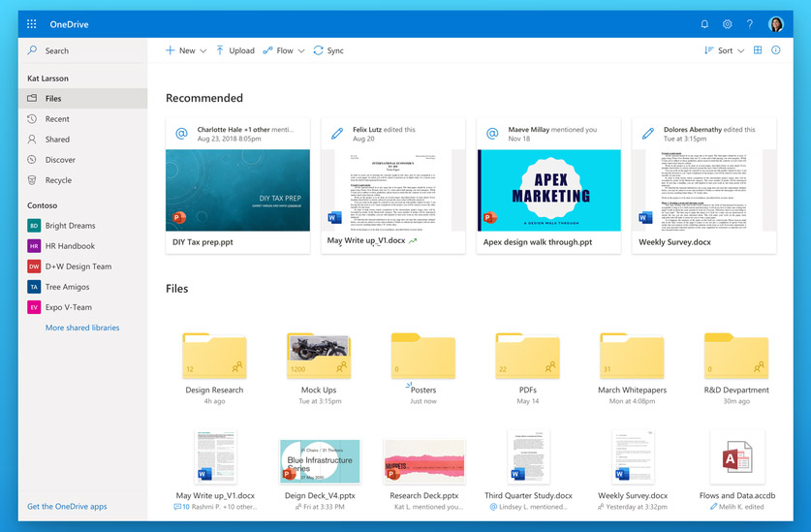Open the help question mark
811x532 pixels.
coord(749,24)
